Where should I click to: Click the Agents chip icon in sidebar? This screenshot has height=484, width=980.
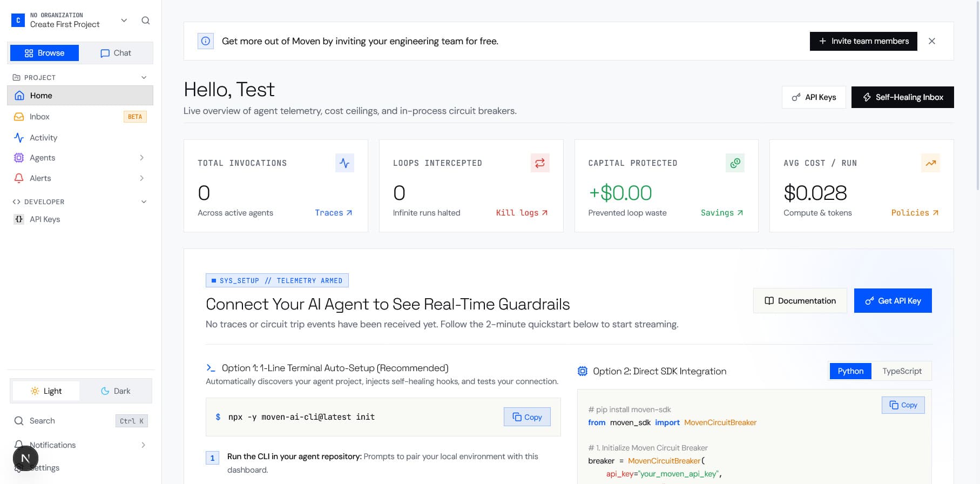pyautogui.click(x=19, y=158)
